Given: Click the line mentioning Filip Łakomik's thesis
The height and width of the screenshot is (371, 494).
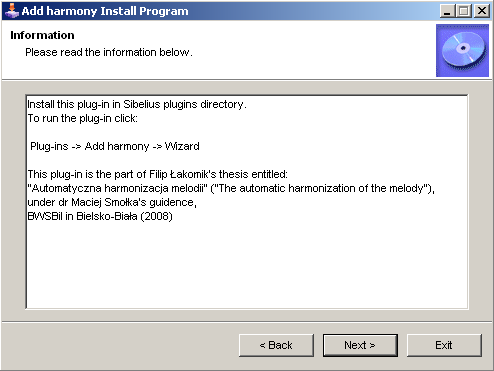Looking at the screenshot, I should click(x=157, y=174).
